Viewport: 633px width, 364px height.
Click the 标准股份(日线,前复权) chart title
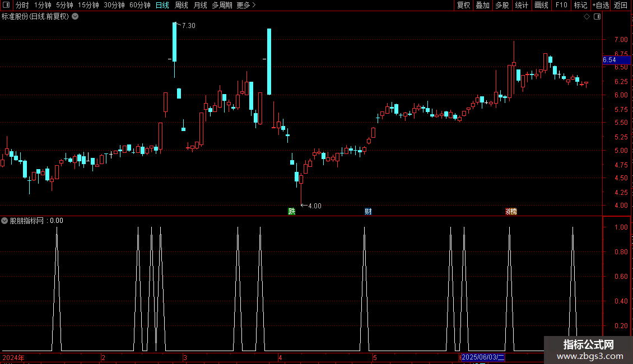coord(35,17)
